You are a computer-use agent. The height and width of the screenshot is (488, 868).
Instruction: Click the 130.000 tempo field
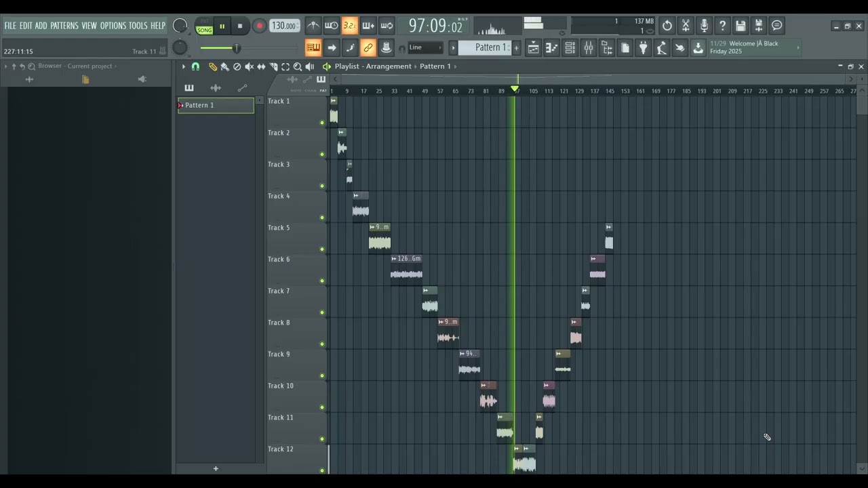pyautogui.click(x=284, y=26)
